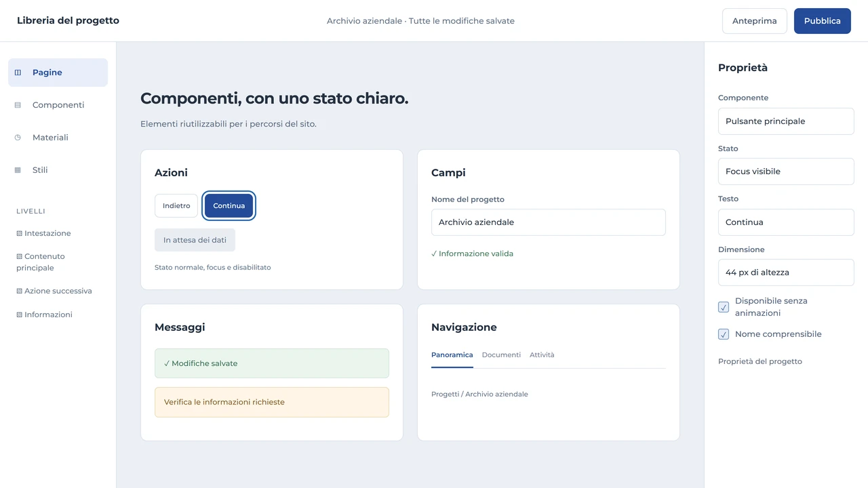Focus the Nome del progetto field
The image size is (868, 488).
click(x=549, y=222)
